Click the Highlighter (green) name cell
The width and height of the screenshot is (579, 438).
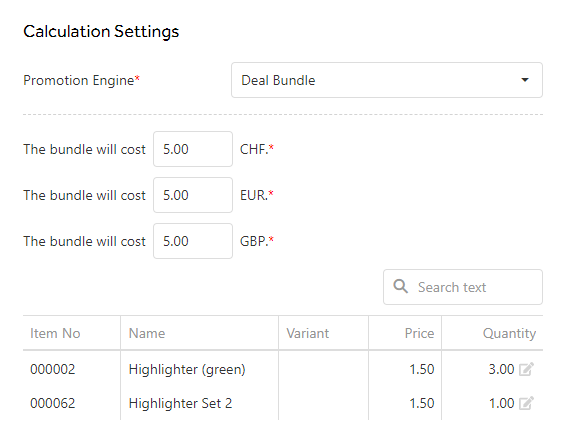(x=187, y=369)
